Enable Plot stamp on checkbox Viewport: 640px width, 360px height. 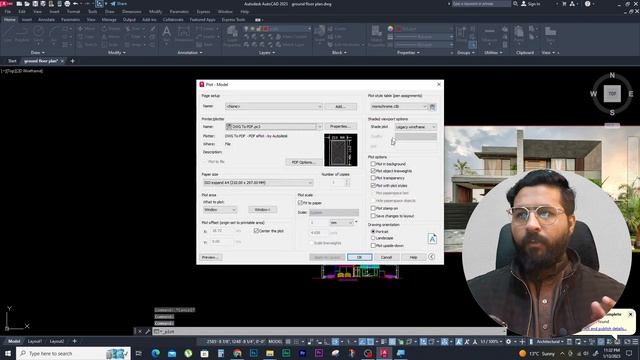coord(373,208)
